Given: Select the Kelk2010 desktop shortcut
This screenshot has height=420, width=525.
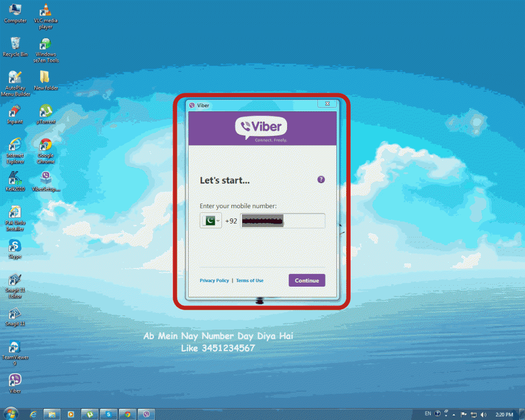Looking at the screenshot, I should 15,182.
